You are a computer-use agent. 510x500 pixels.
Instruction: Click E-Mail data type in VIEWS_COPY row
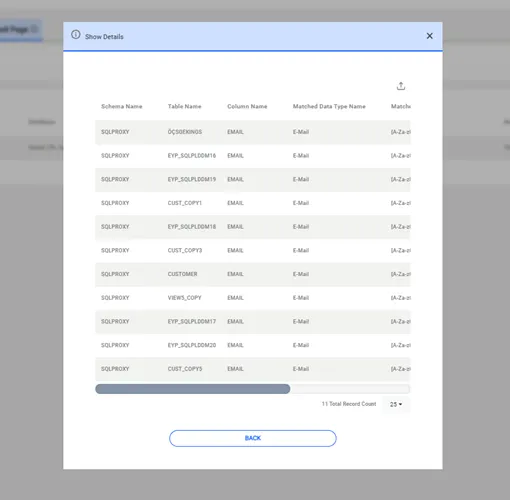[x=301, y=298]
